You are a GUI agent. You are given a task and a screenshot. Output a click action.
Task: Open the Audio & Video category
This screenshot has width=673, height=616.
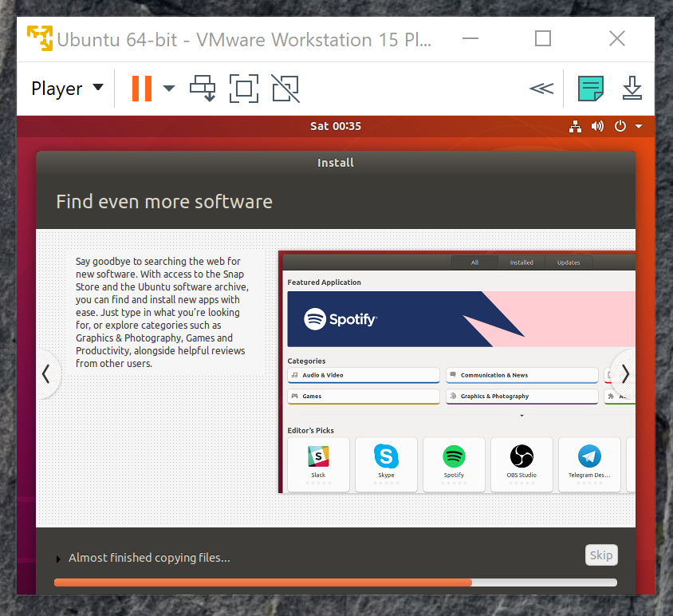(x=364, y=375)
